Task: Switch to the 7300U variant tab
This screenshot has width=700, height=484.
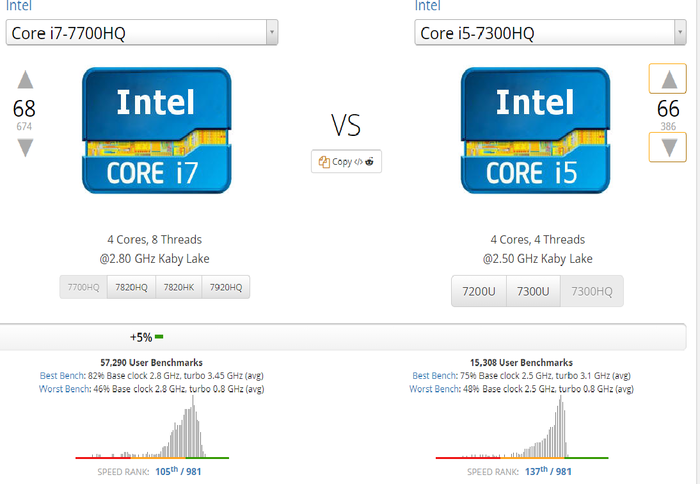Action: click(x=534, y=292)
